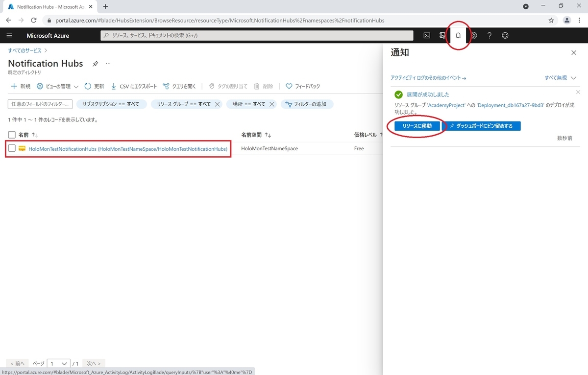Open the HoloMonTestNotificationHubs resource link

(x=128, y=148)
